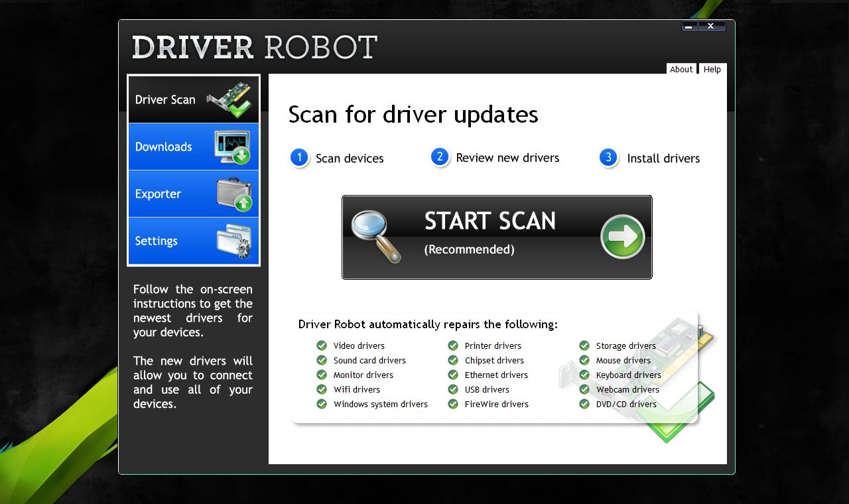Click the 'DVD/CD drivers' text
The width and height of the screenshot is (849, 504).
coord(626,404)
